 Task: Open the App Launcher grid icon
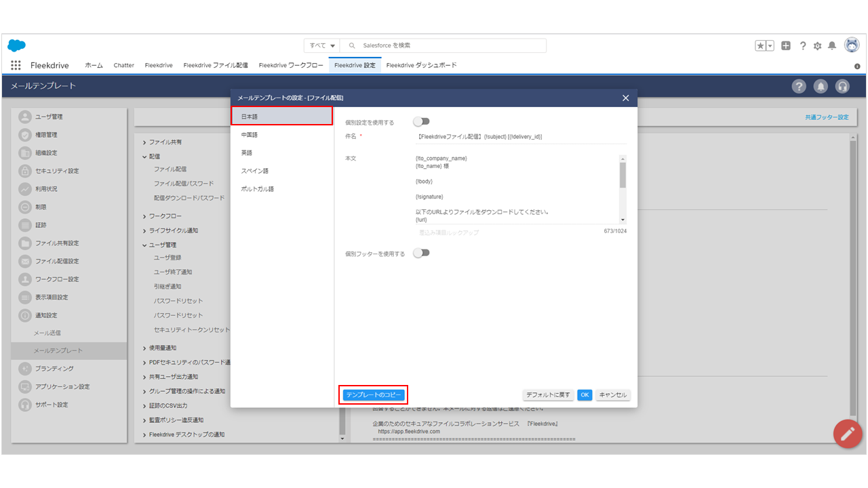tap(16, 65)
